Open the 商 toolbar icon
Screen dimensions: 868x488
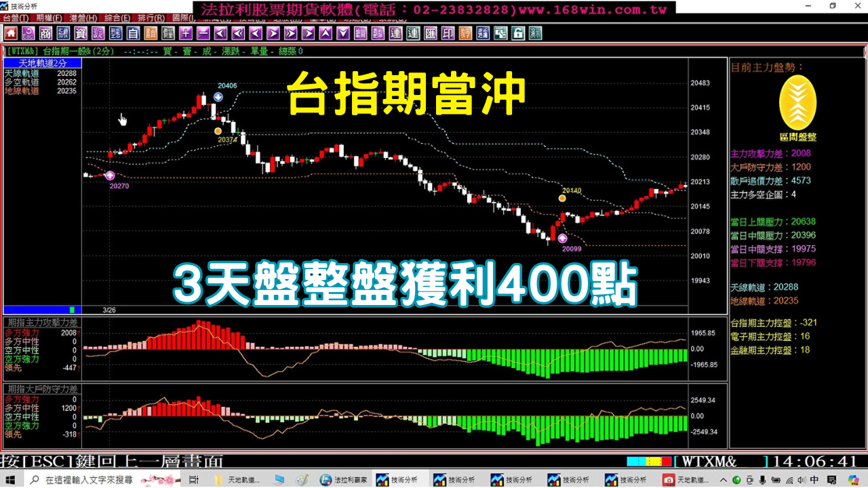[46, 33]
